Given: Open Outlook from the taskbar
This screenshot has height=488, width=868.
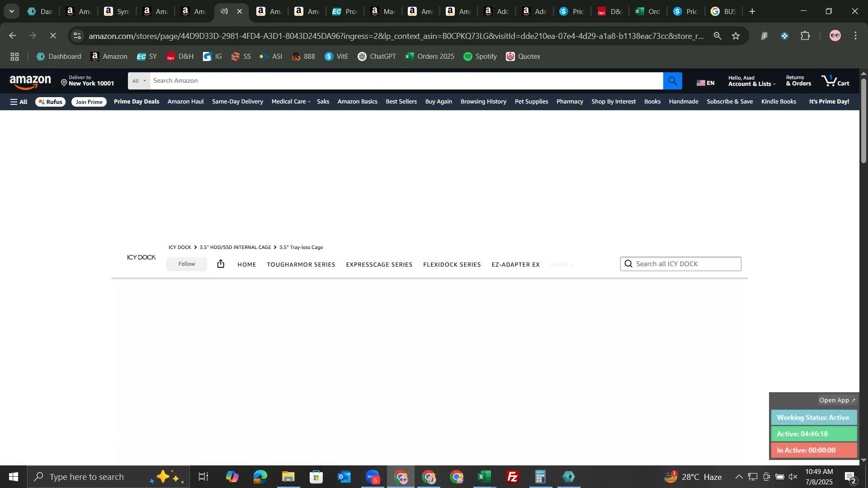Looking at the screenshot, I should (344, 477).
